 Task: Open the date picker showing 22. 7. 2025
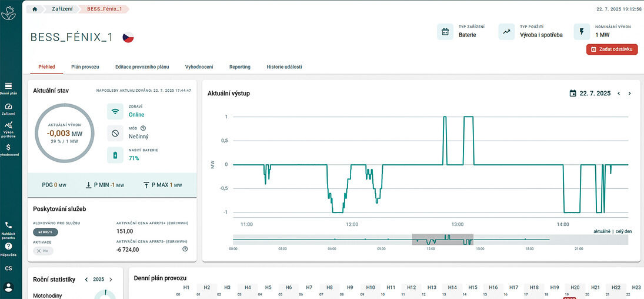[590, 94]
